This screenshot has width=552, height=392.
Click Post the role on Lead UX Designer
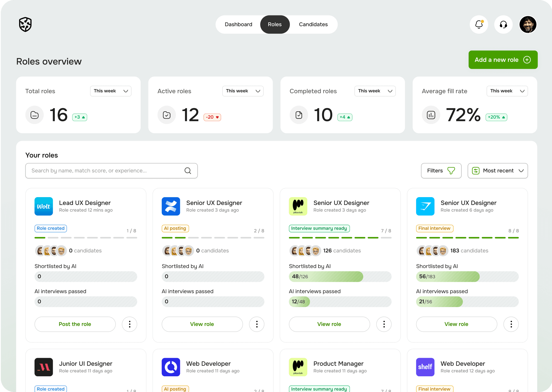point(75,324)
